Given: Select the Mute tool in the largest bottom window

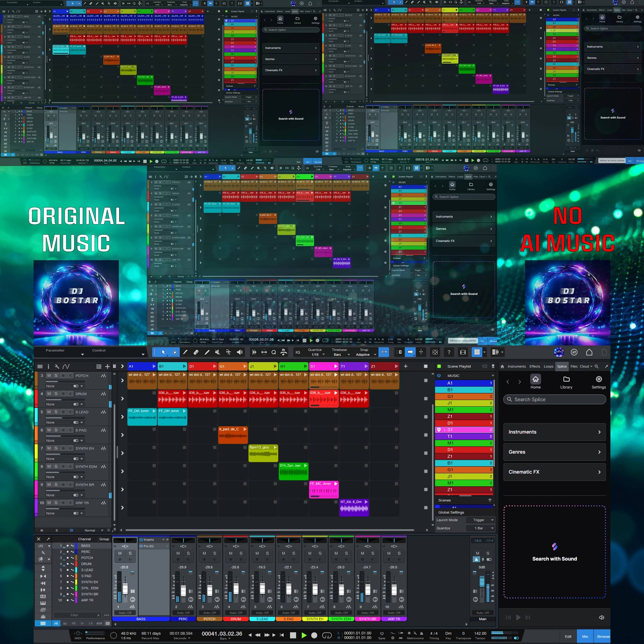Looking at the screenshot, I should 217,352.
